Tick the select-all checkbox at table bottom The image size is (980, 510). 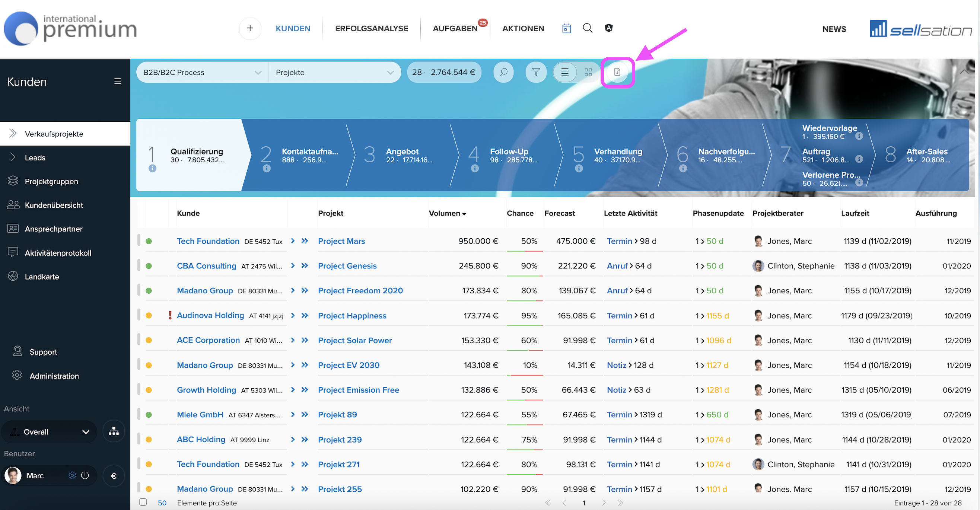(143, 502)
